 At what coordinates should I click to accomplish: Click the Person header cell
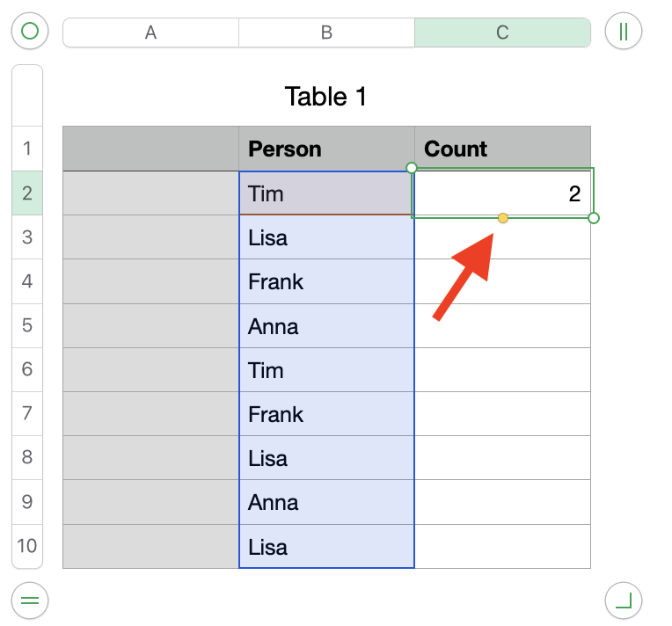click(x=326, y=149)
